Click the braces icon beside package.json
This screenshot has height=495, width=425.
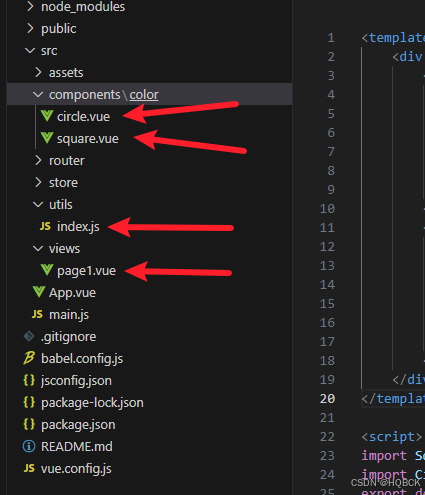pyautogui.click(x=29, y=424)
